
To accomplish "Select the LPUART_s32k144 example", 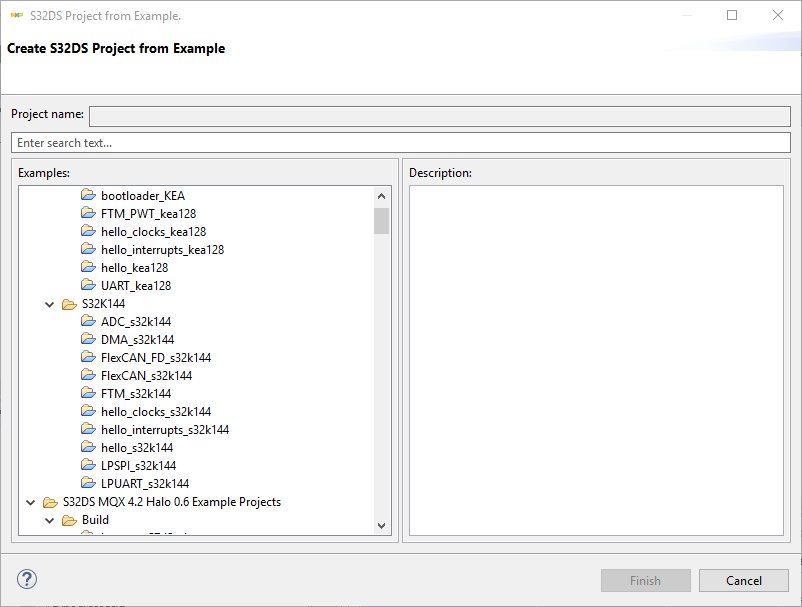I will click(145, 483).
